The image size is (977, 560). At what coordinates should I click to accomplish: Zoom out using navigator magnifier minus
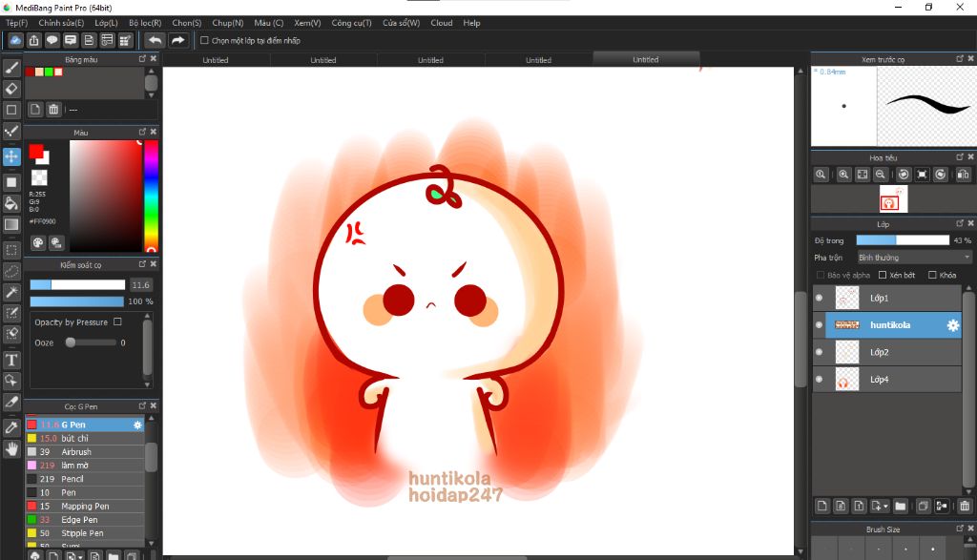click(880, 175)
